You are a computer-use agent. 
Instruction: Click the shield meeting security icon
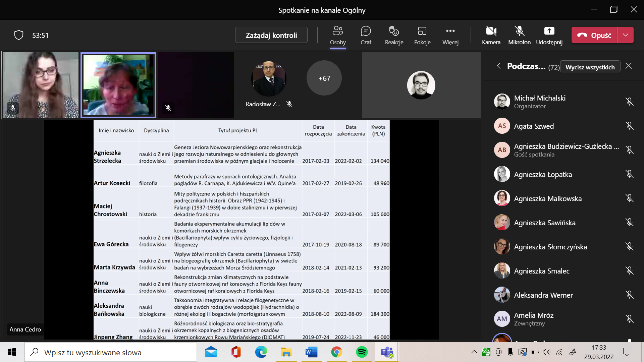[x=19, y=35]
